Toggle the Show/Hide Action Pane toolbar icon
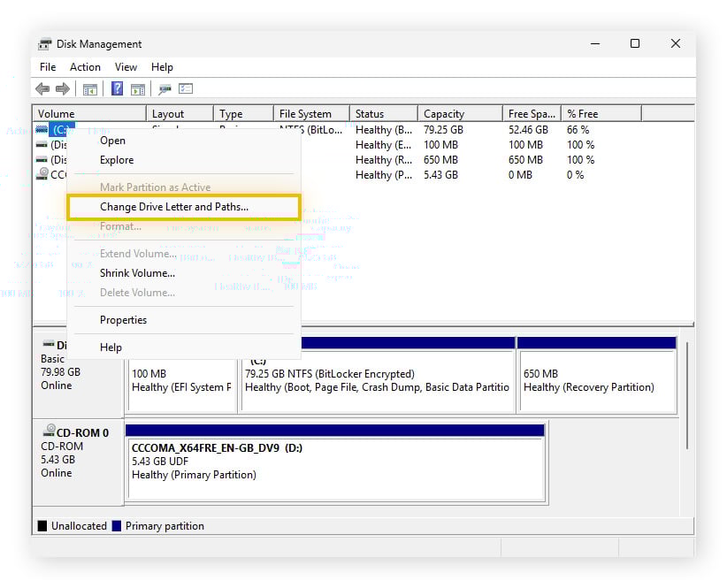Image resolution: width=727 pixels, height=588 pixels. [137, 88]
